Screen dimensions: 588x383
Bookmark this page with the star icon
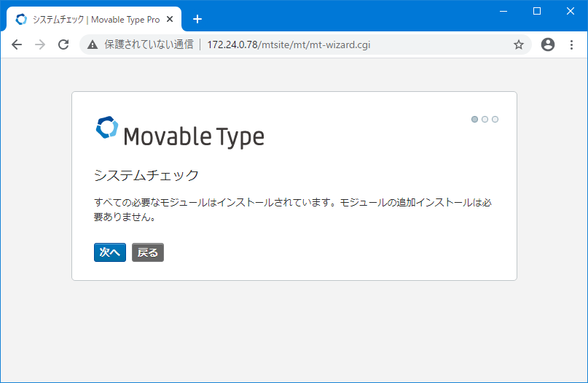(519, 45)
